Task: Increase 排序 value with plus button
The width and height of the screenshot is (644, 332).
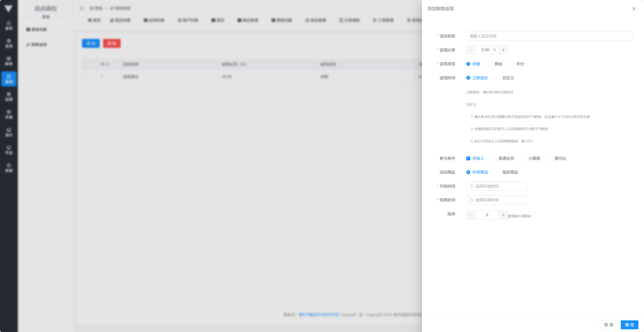Action: (503, 215)
